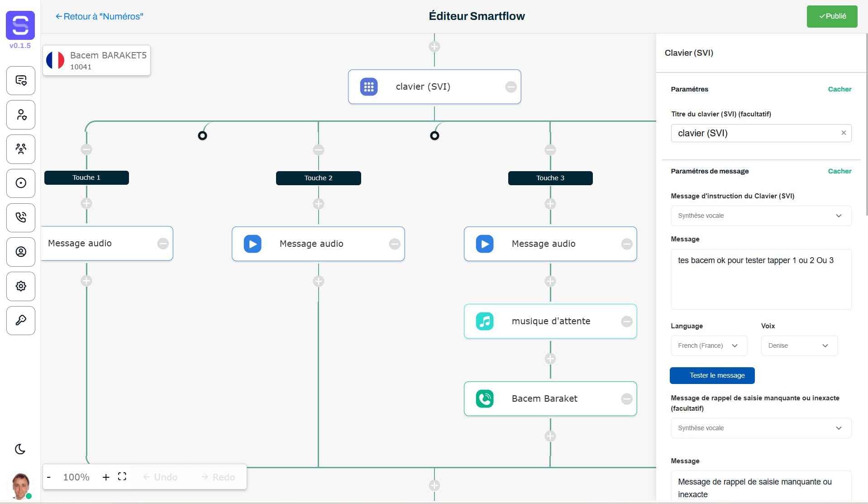Viewport: 868px width, 504px height.
Task: Select the user profile sidebar icon
Action: (20, 115)
